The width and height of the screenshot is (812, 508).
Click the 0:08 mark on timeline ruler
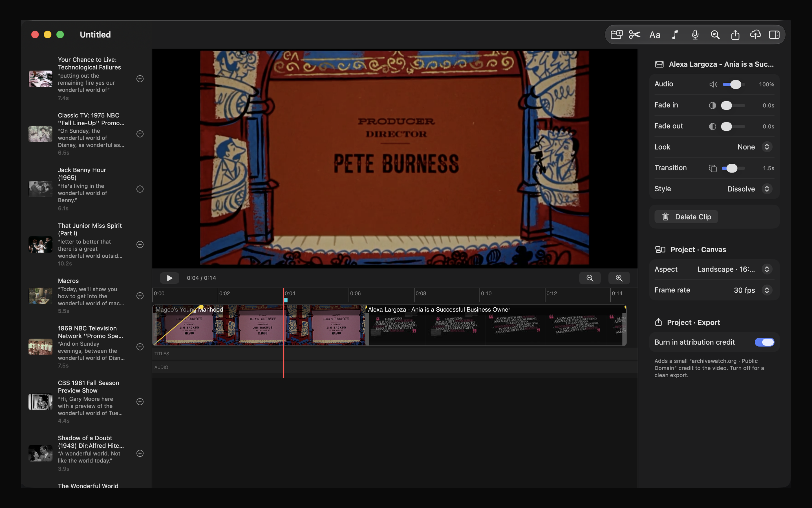[x=420, y=293]
